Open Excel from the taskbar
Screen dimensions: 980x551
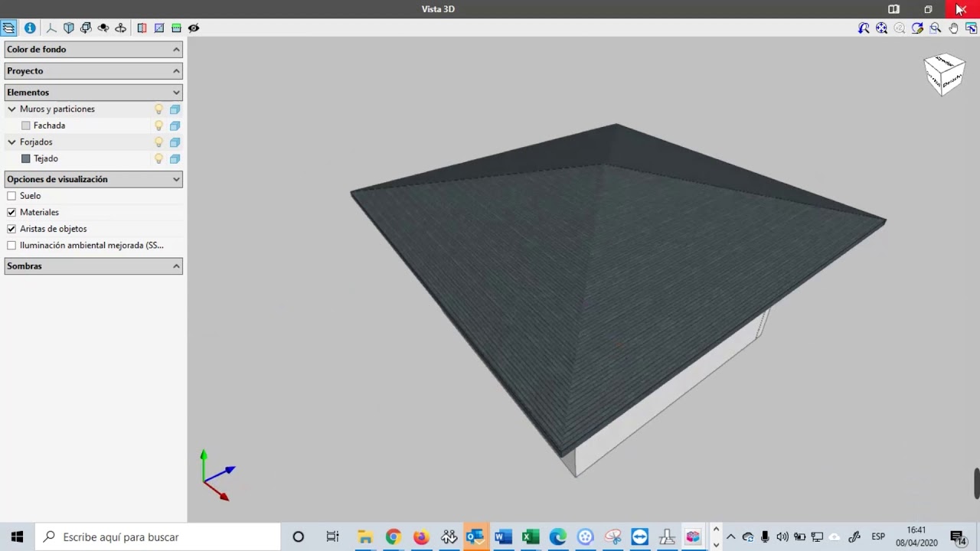530,537
